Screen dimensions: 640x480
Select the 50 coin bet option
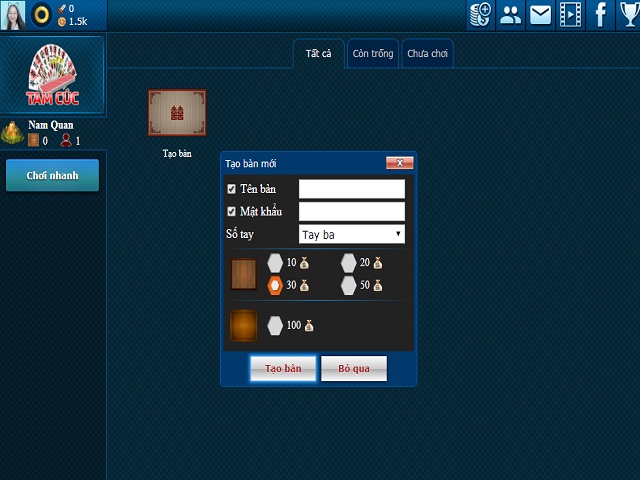click(x=348, y=285)
